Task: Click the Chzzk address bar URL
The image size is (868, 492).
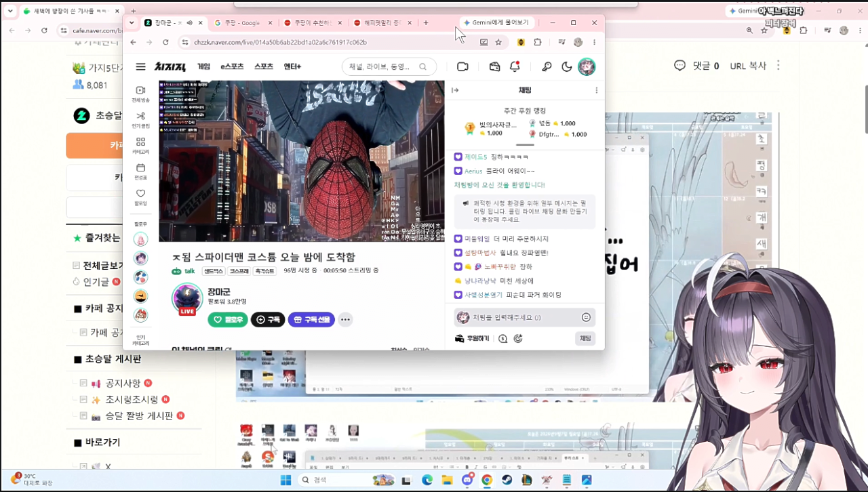Action: 280,42
